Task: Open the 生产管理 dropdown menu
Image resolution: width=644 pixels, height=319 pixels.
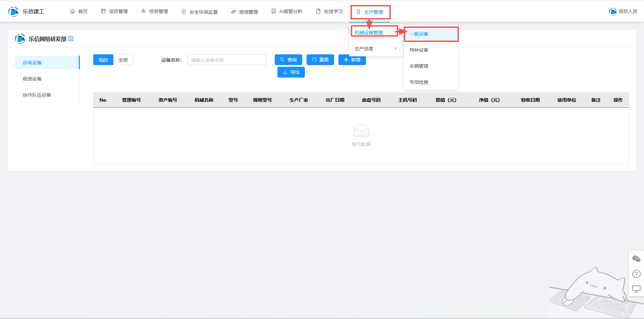Action: [370, 12]
